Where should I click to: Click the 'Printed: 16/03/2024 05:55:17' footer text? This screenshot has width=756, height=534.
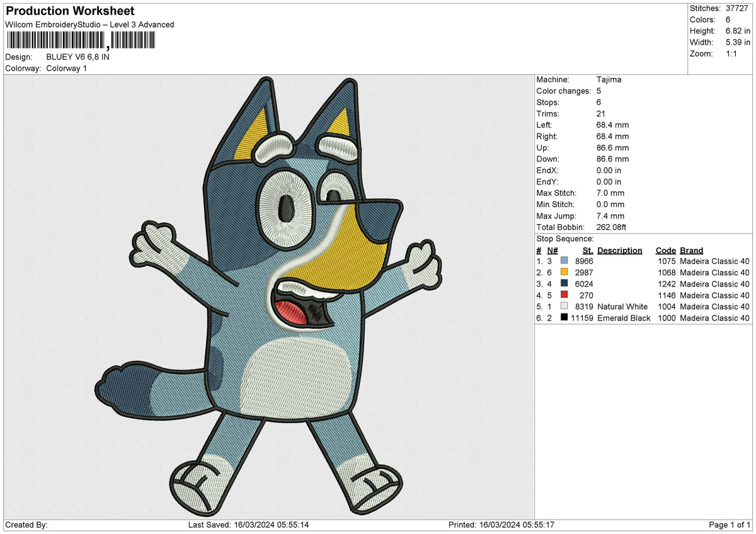(500, 525)
